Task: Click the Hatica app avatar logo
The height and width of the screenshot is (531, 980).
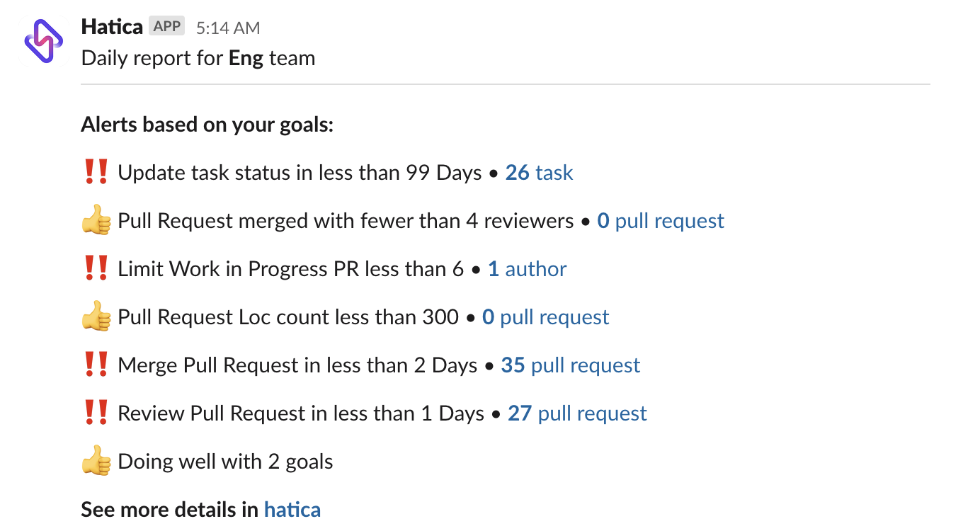Action: 44,41
